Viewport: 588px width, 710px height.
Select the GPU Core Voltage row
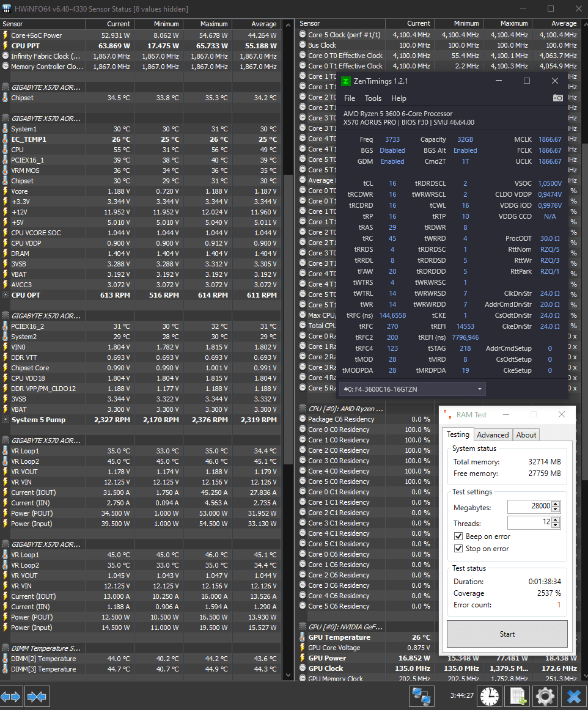366,648
